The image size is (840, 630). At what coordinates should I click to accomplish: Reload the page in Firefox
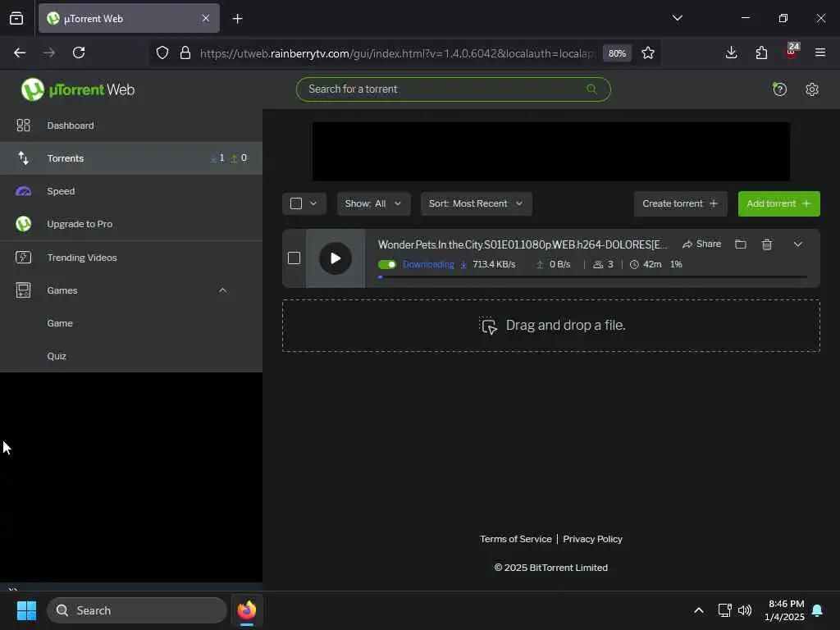(x=79, y=52)
